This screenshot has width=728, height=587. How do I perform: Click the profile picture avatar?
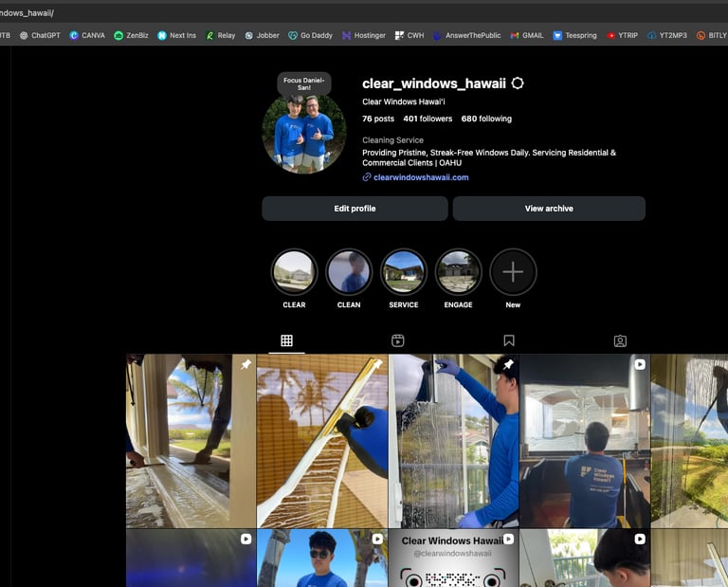coord(304,135)
